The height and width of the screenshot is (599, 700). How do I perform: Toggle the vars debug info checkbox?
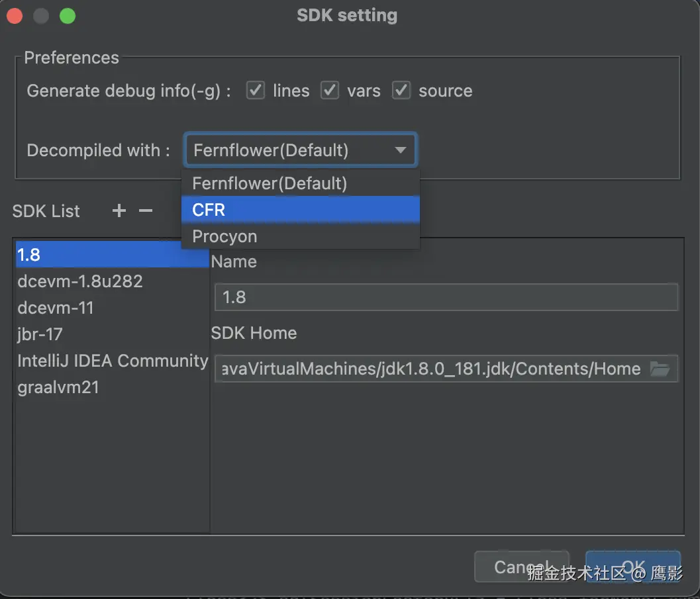point(330,91)
